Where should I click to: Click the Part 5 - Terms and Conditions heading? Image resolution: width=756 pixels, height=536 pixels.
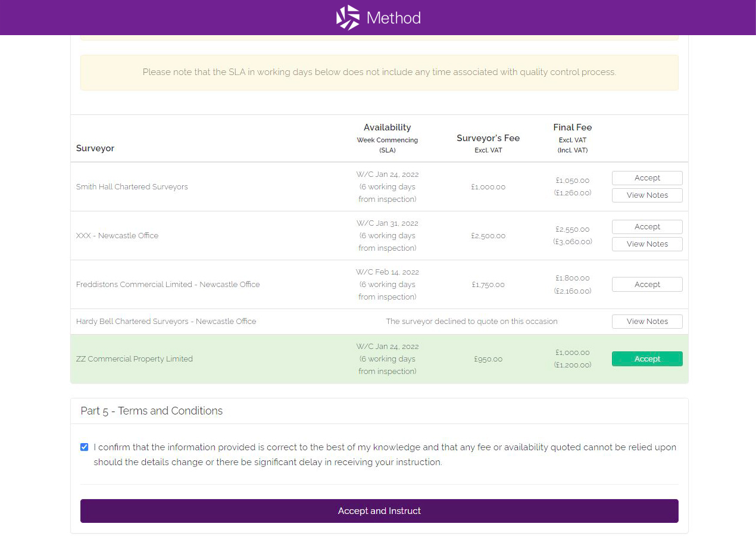point(152,411)
